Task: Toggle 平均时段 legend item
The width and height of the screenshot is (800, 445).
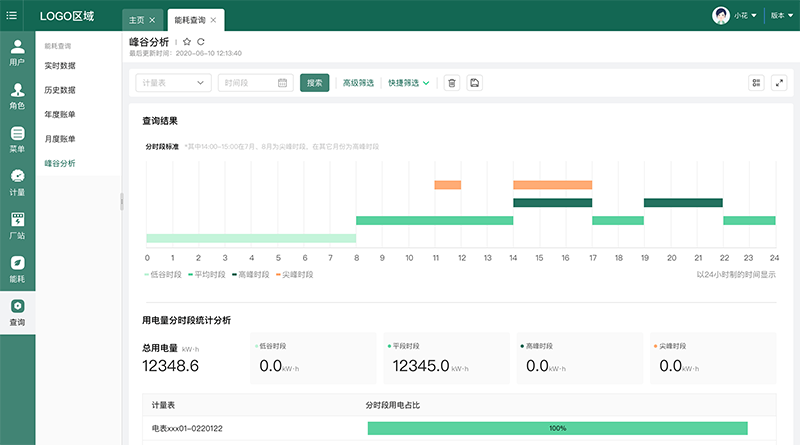Action: pyautogui.click(x=207, y=275)
